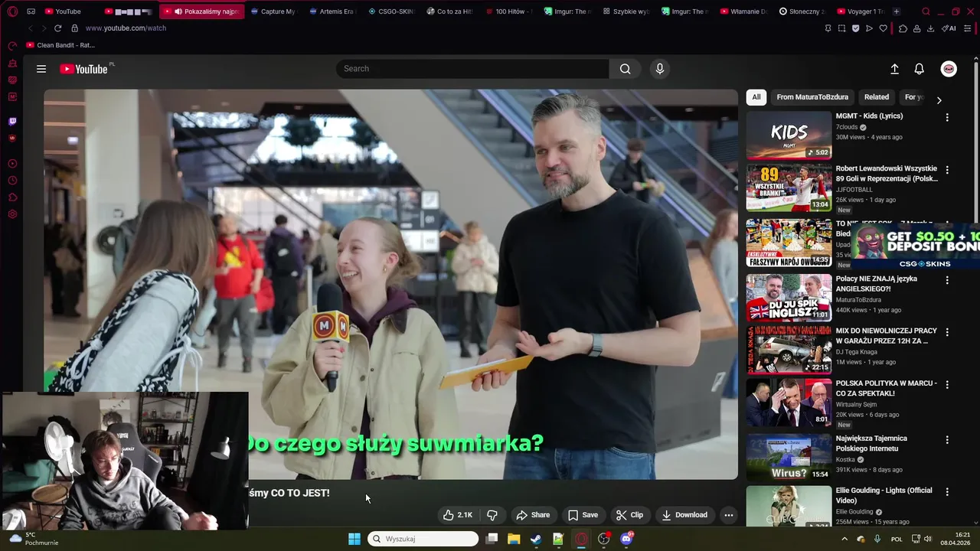
Task: Open more options for Ellie Goulding - Lights
Action: [x=947, y=492]
